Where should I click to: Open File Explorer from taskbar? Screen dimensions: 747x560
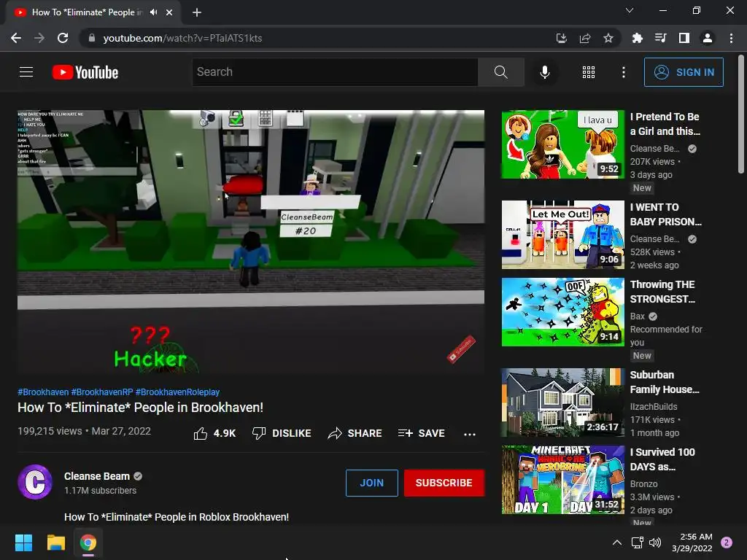(55, 542)
